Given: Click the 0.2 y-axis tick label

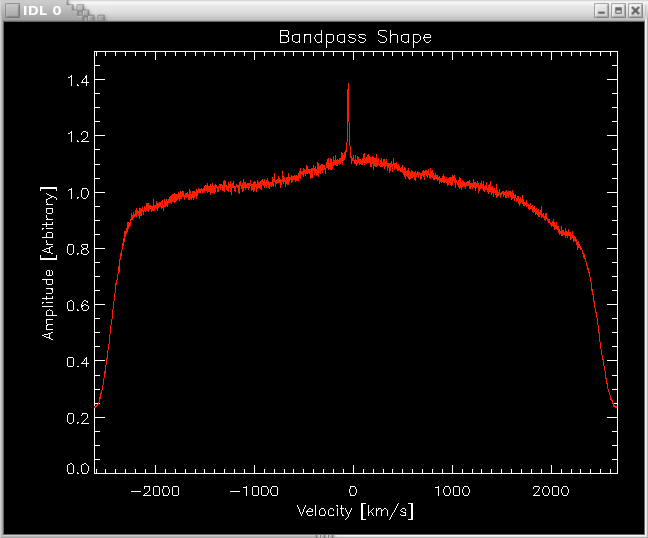Looking at the screenshot, I should (78, 418).
